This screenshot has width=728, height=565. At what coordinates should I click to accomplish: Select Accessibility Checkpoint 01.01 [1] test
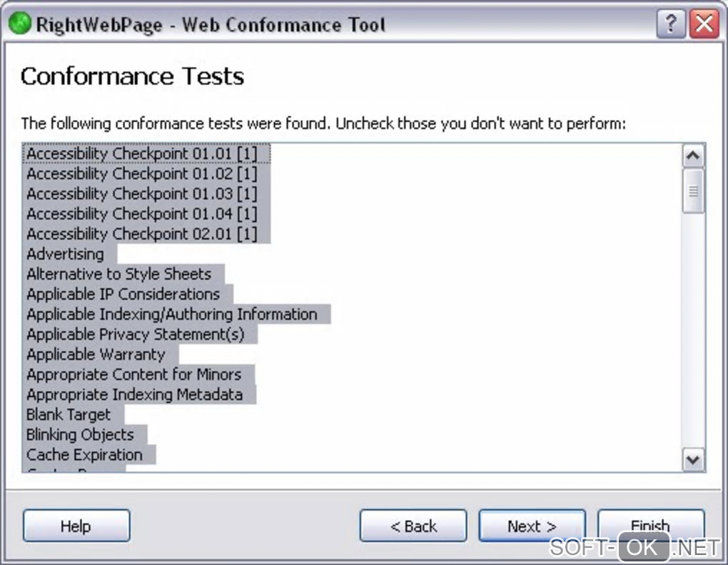tap(141, 154)
